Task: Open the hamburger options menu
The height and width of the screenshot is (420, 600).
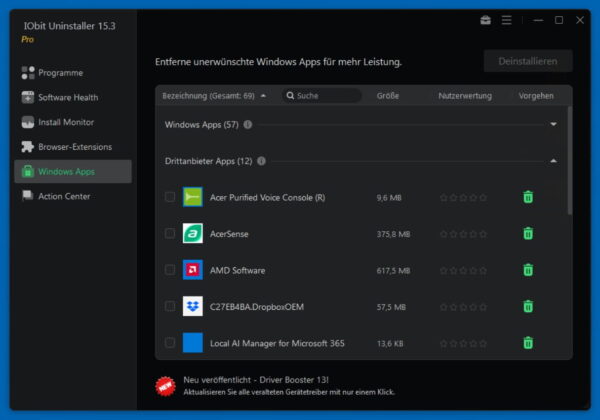Action: coord(506,20)
